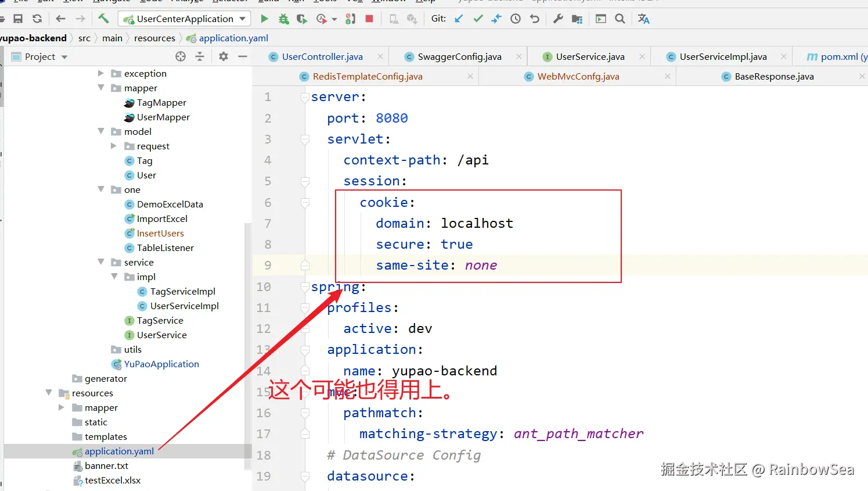Screen dimensions: 868x491
Task: Toggle folding at line 5 session
Action: click(x=305, y=182)
